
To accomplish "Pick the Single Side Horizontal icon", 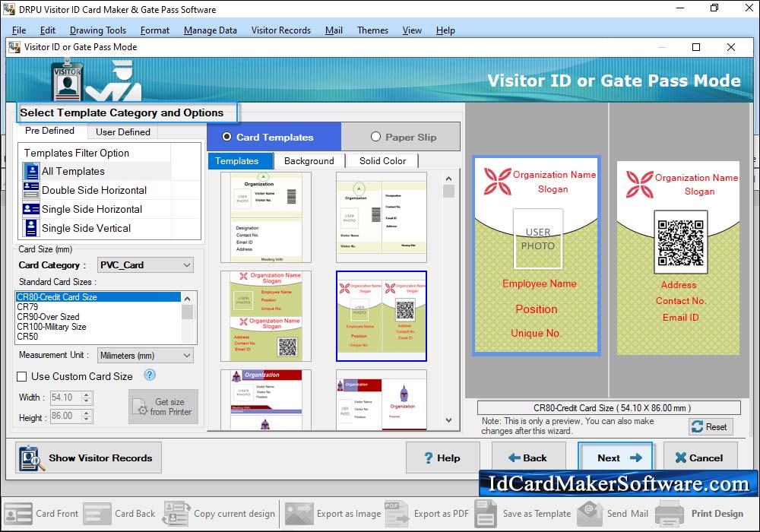I will (31, 209).
